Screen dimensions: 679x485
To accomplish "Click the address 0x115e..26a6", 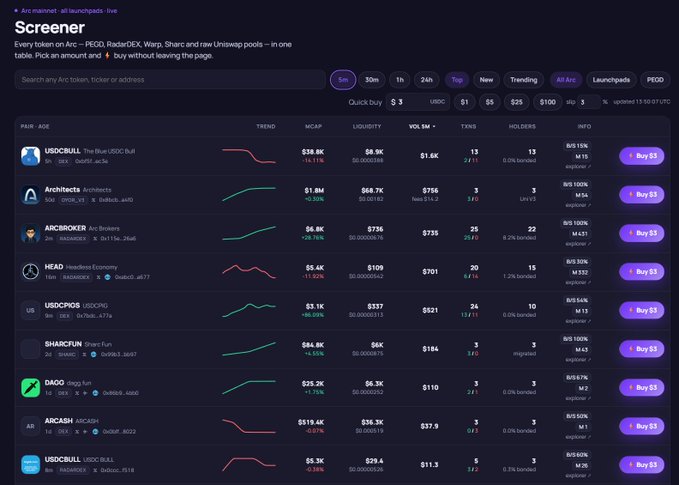I will (118, 239).
